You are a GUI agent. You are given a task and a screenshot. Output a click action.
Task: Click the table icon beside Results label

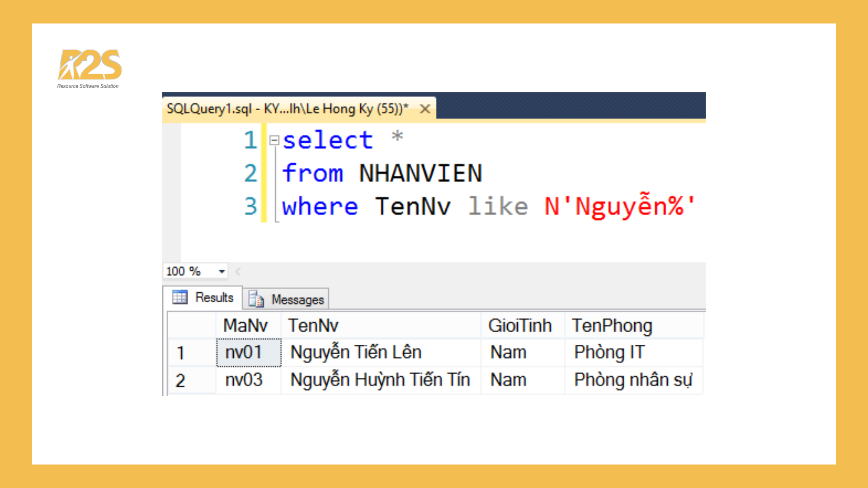(180, 297)
